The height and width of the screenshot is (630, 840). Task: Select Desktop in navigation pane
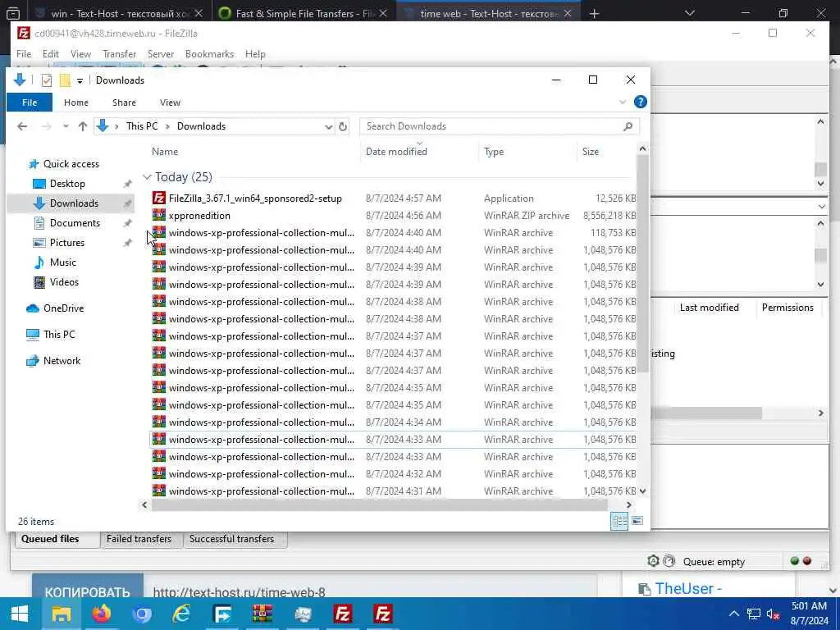click(x=67, y=184)
